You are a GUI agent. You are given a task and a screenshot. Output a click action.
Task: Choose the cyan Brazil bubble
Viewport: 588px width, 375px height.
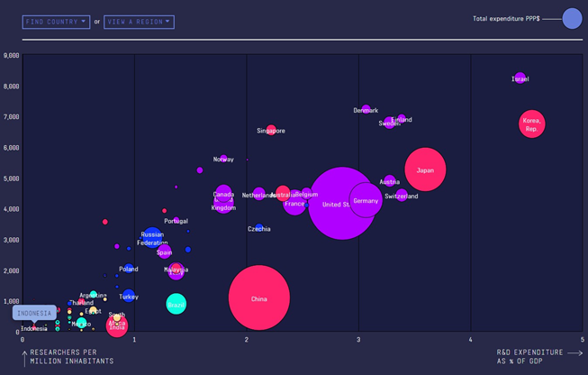176,305
